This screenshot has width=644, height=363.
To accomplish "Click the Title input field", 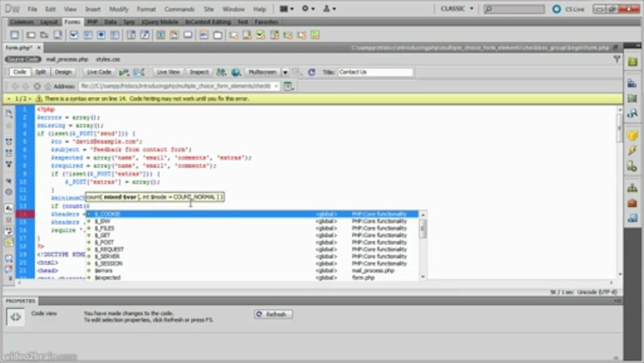I will coord(375,72).
